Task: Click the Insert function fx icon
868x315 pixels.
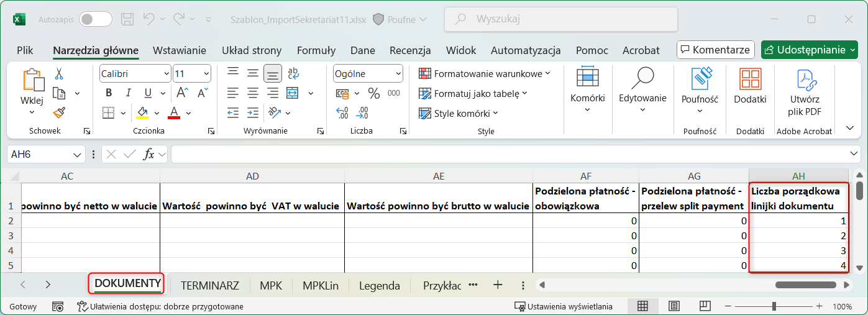Action: (x=148, y=154)
